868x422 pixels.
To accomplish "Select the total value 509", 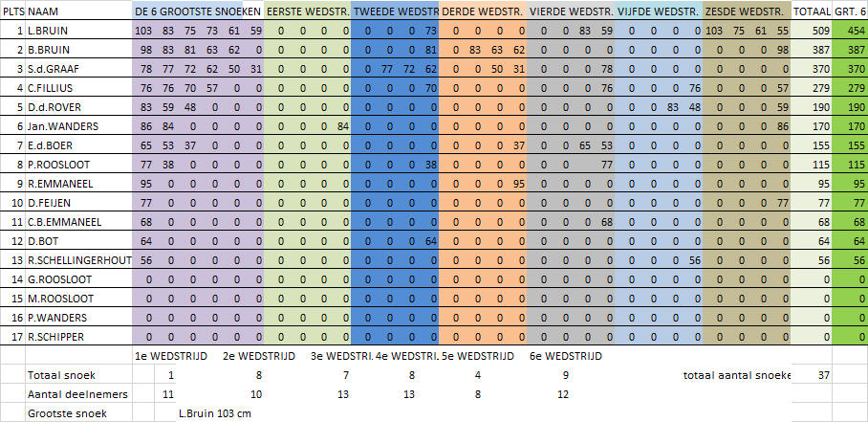I will point(814,31).
